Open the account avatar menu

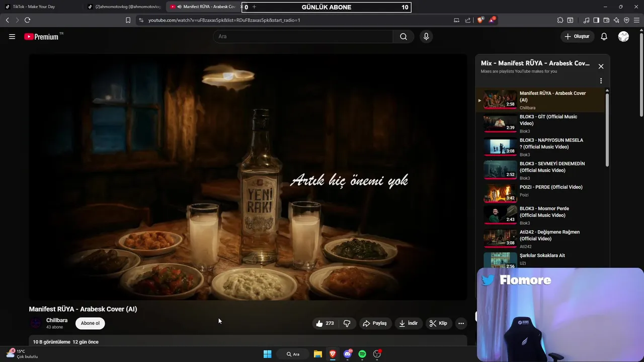(x=623, y=37)
